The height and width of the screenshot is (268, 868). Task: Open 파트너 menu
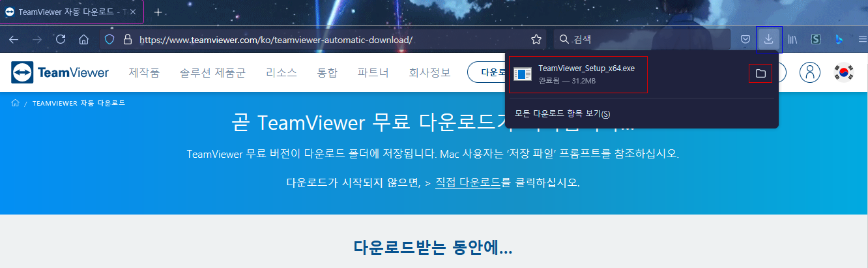(373, 72)
